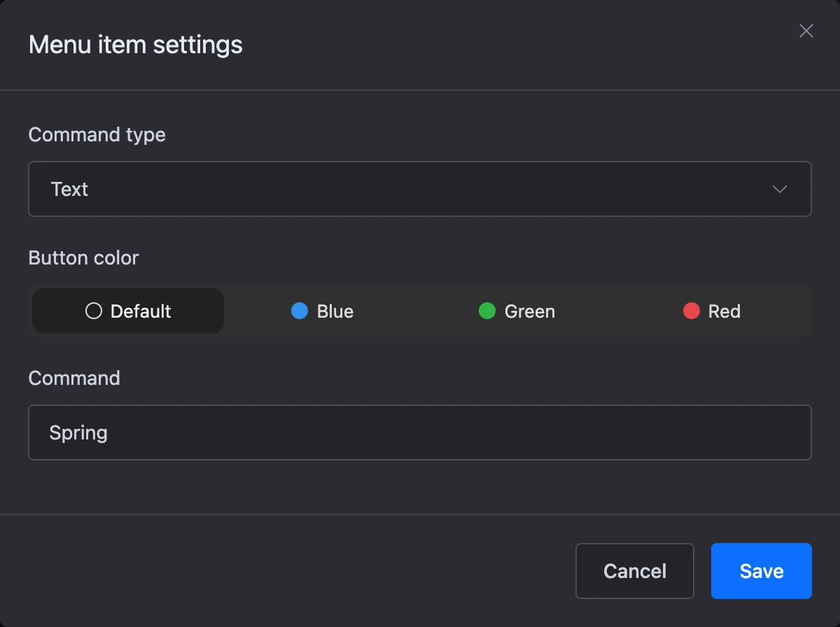
Task: Set the button color to Red
Action: pyautogui.click(x=711, y=311)
